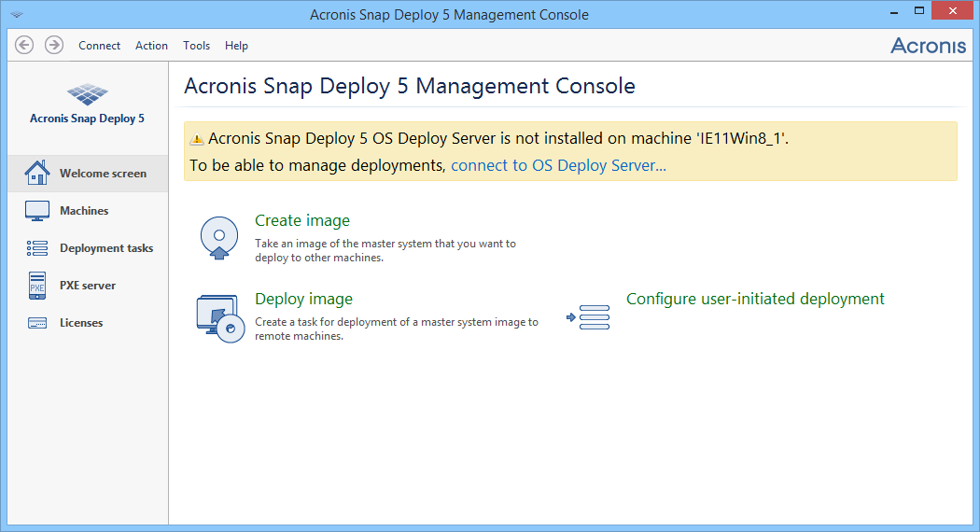
Task: Click connect to OS Deploy Server link
Action: (558, 165)
